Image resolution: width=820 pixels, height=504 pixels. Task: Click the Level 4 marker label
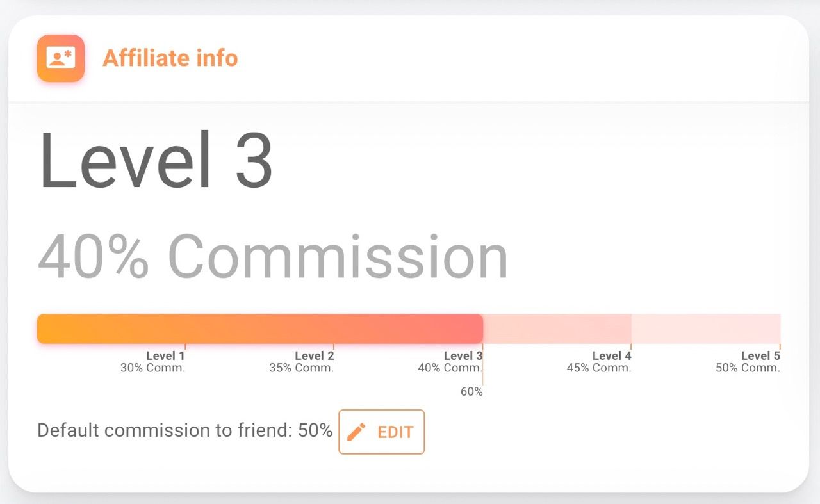click(x=611, y=356)
